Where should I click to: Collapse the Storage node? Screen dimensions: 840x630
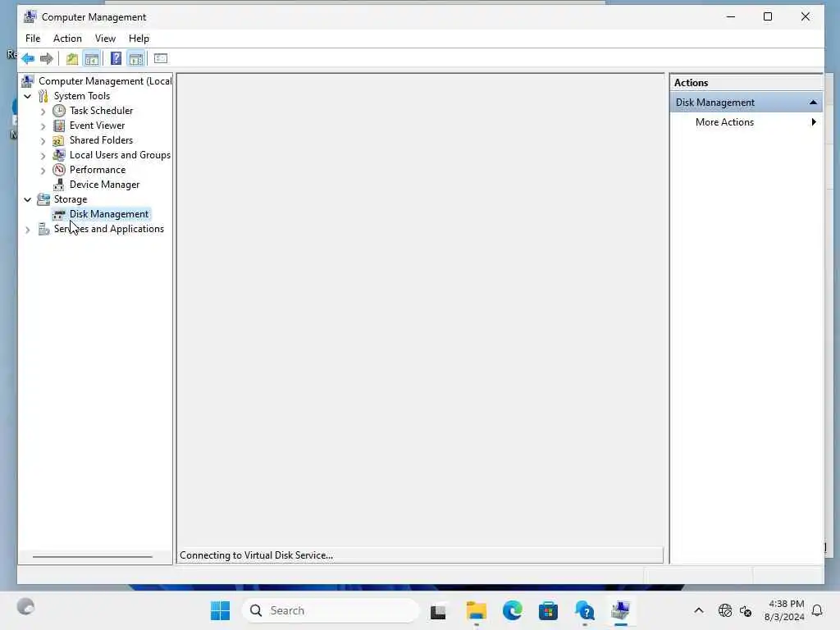27,199
